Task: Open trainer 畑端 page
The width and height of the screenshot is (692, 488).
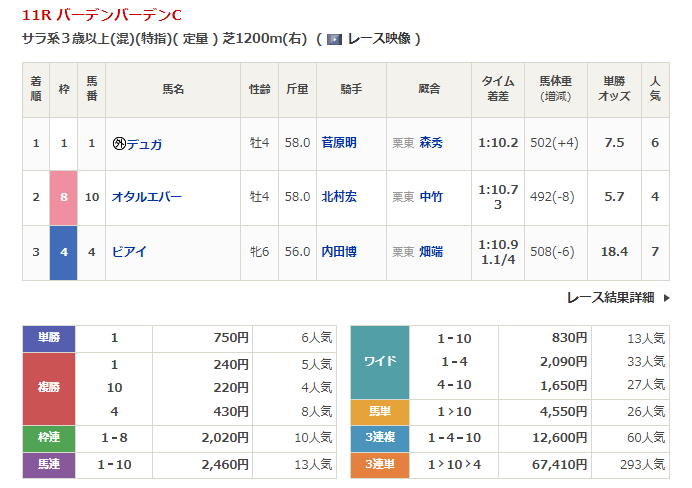Action: [x=431, y=251]
